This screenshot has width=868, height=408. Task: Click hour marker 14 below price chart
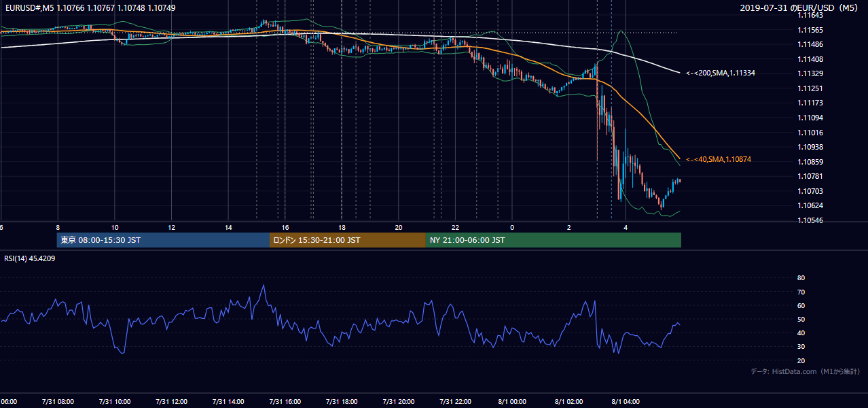[x=228, y=227]
